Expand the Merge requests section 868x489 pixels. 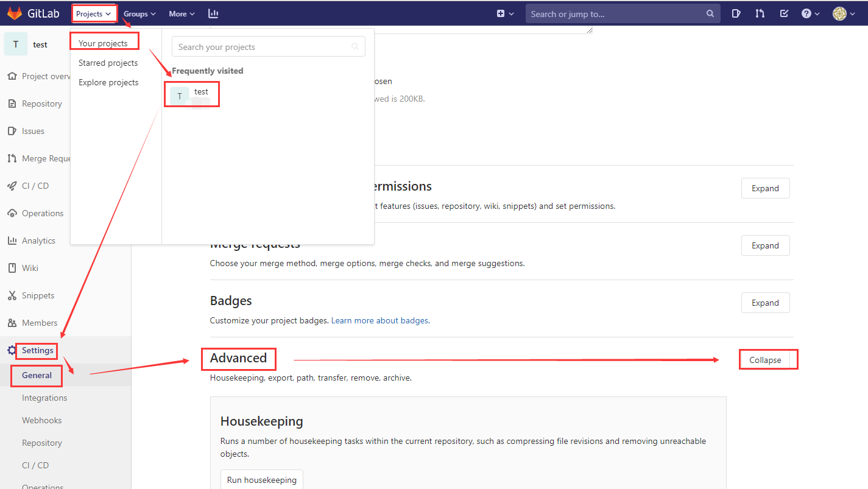click(x=765, y=245)
